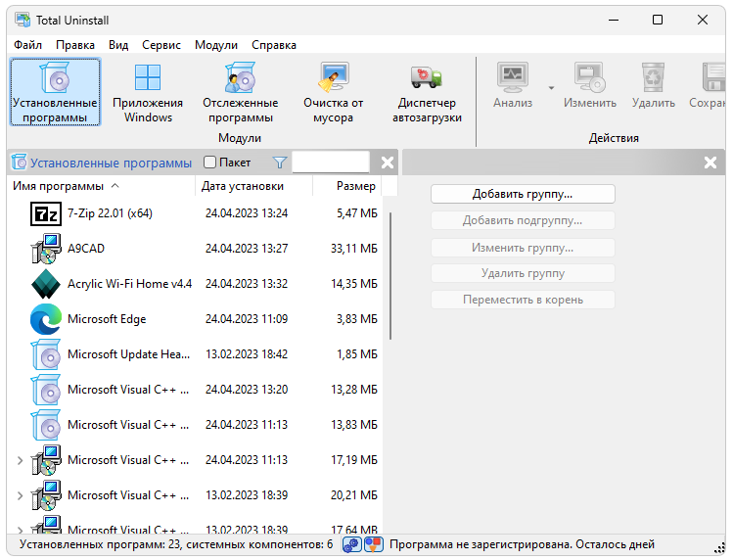Image resolution: width=733 pixels, height=560 pixels.
Task: Open the Вид menu
Action: (118, 45)
